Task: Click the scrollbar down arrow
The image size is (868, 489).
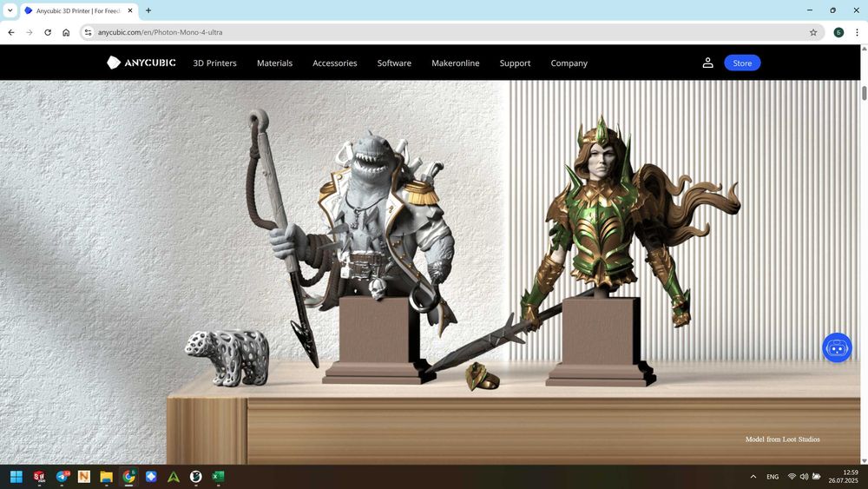Action: [865, 460]
